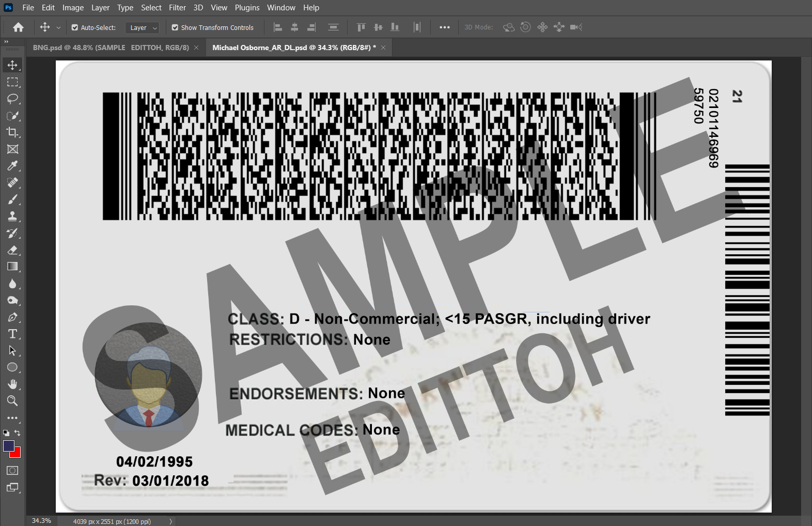Screen dimensions: 812x526
Task: Align right edges of layers
Action: pos(311,27)
